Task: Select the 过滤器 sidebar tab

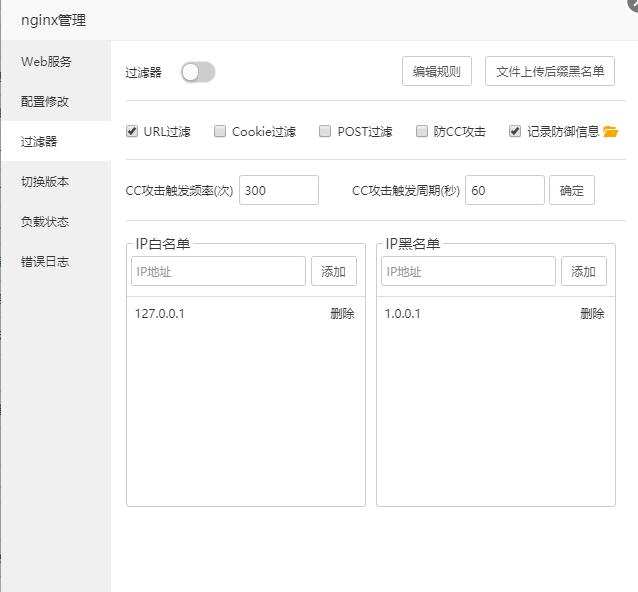Action: (x=56, y=141)
